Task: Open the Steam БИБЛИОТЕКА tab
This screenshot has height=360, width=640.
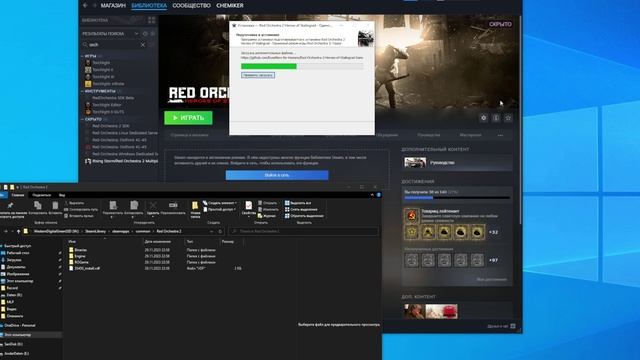Action: (x=149, y=6)
